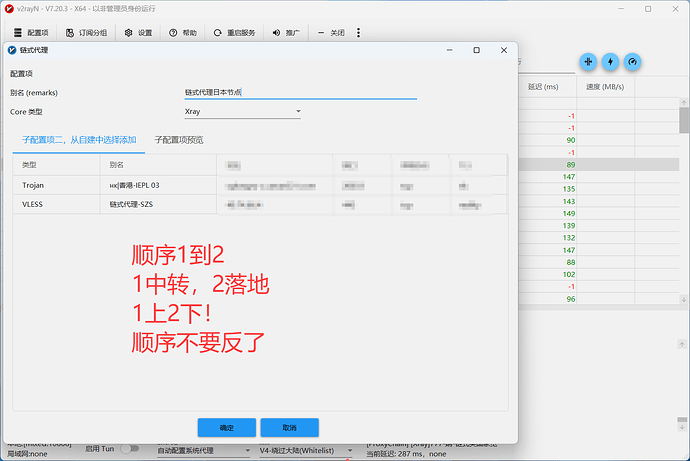Click the log panel scroll-down arrow

pos(682,427)
